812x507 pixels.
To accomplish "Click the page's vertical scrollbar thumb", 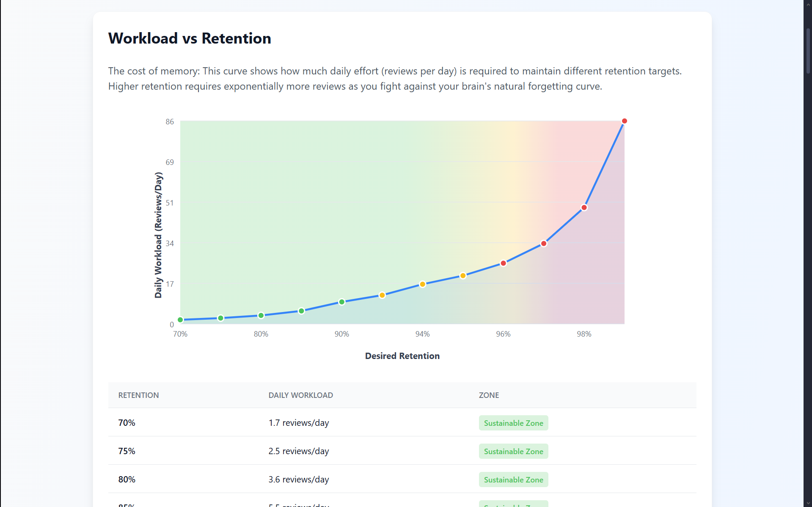I will [808, 51].
